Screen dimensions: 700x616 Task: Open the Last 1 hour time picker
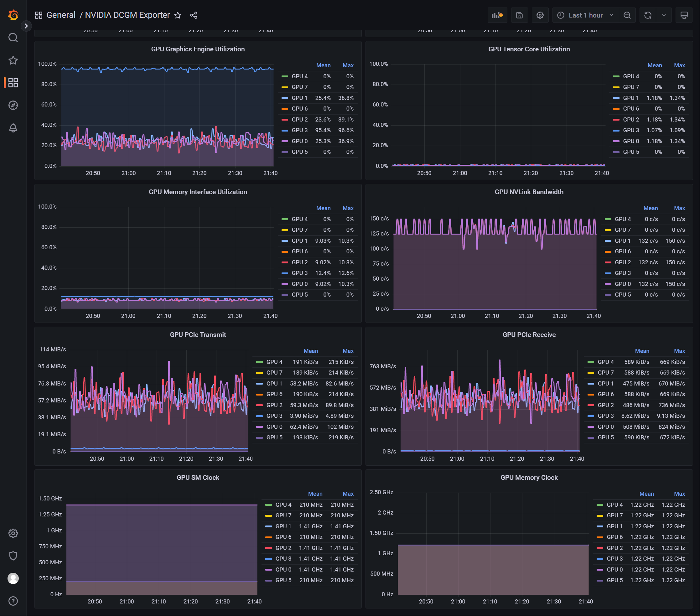click(x=585, y=15)
